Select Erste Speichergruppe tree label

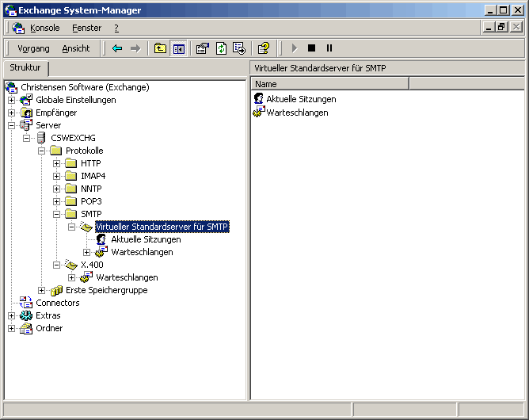tap(107, 290)
